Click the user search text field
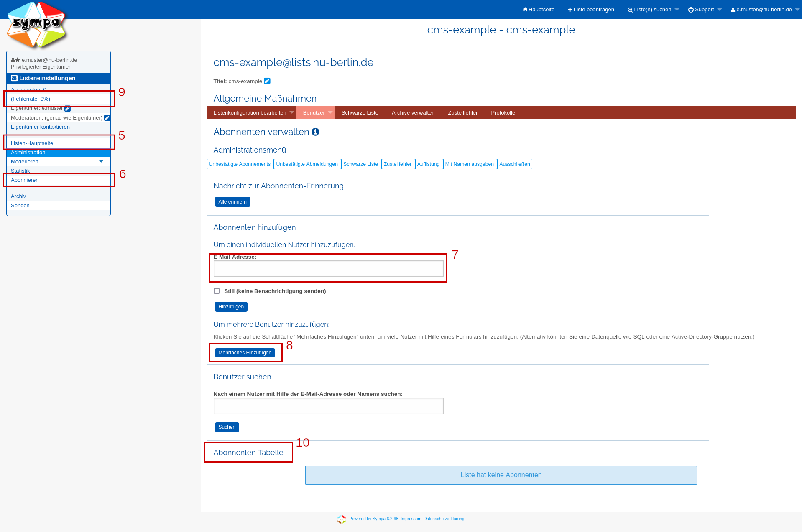The width and height of the screenshot is (802, 532). [x=328, y=406]
